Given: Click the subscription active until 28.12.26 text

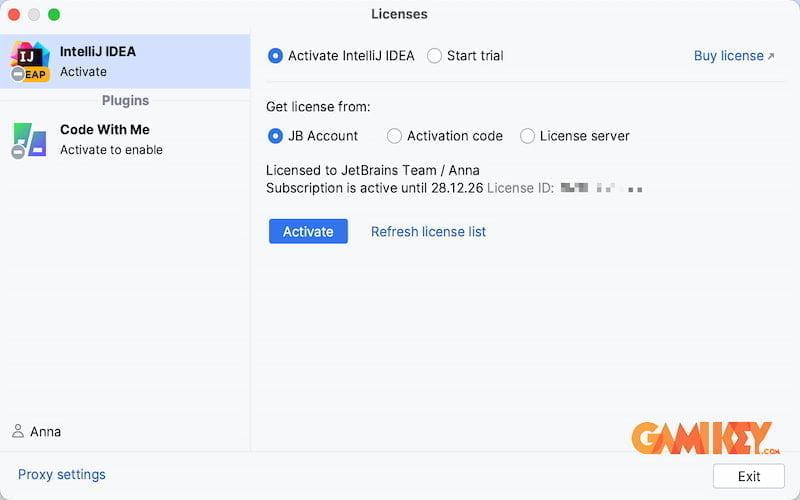Looking at the screenshot, I should tap(374, 188).
